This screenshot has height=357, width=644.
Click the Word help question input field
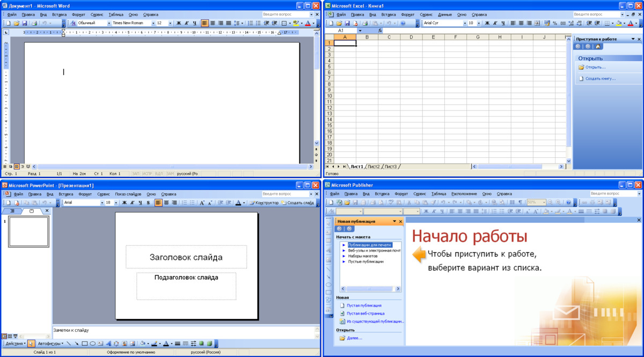tap(284, 14)
